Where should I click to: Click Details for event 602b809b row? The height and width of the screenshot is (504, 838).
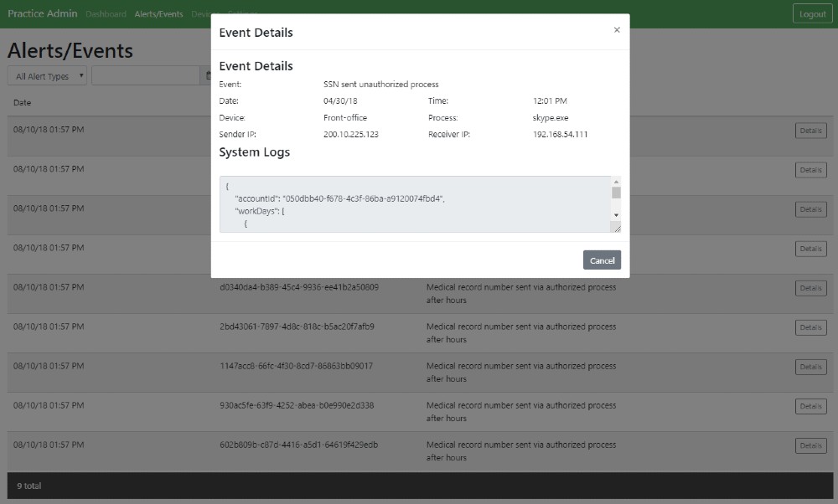tap(810, 445)
